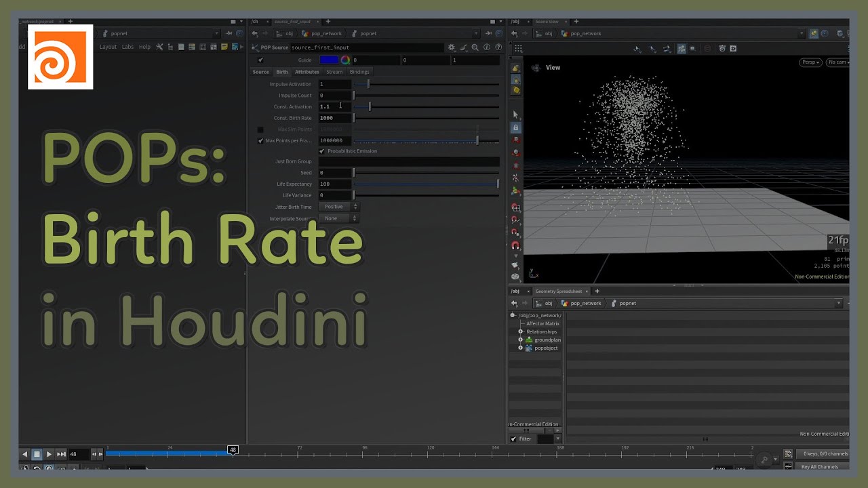The height and width of the screenshot is (488, 868).
Task: Uncheck Probabilistic Emission
Action: tap(322, 151)
